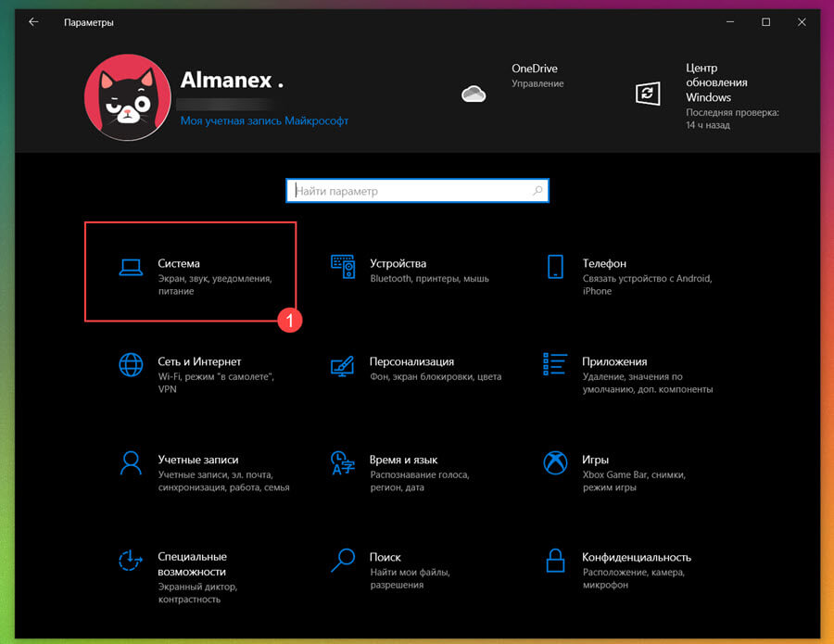Click the cat profile avatar picture
This screenshot has height=644, width=834.
coord(128,97)
